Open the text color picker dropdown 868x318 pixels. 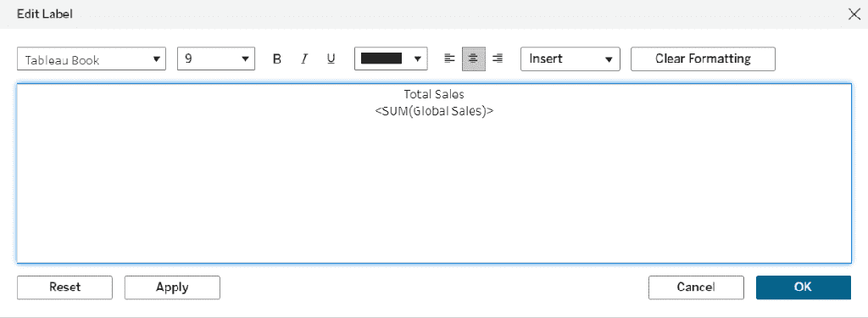tap(391, 59)
